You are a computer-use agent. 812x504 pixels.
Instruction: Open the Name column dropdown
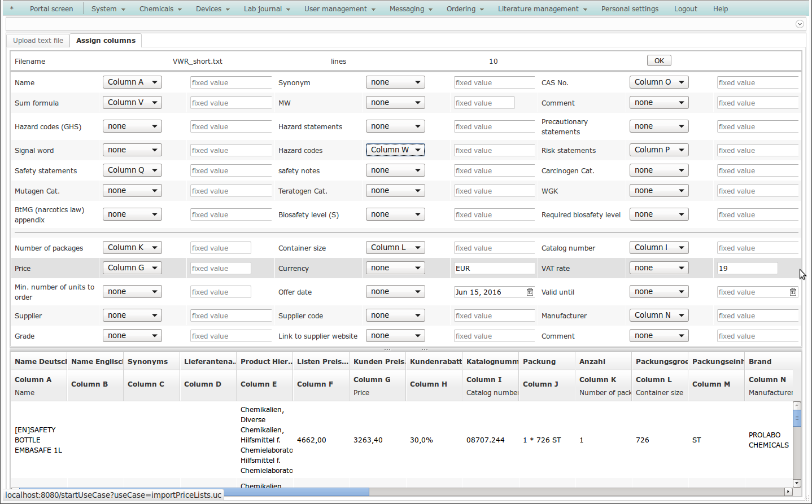[x=132, y=82]
